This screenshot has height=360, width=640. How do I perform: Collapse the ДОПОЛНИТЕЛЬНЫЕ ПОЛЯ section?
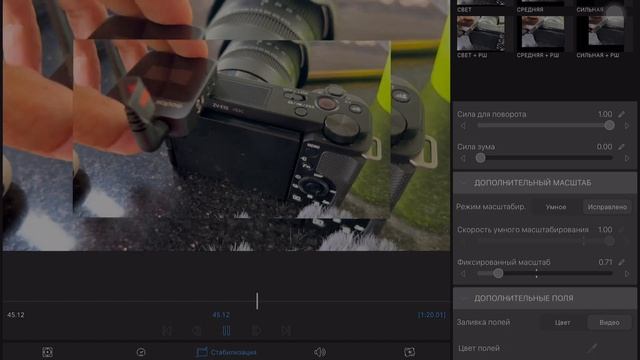pyautogui.click(x=463, y=298)
